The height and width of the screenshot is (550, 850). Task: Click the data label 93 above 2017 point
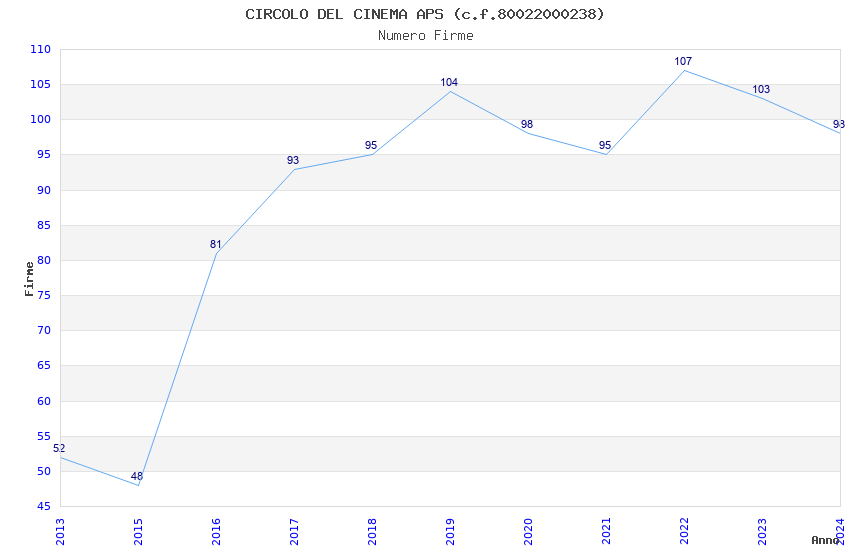pos(293,160)
